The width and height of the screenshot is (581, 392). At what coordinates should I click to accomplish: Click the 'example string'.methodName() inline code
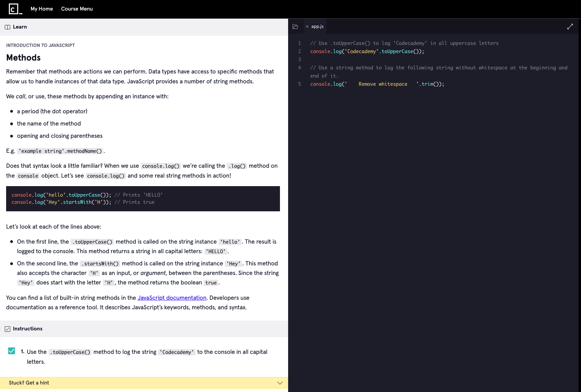tap(60, 151)
